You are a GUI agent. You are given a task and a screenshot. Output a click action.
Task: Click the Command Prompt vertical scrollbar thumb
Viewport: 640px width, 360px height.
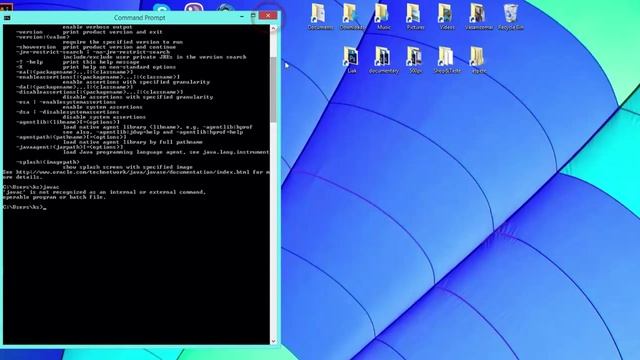tap(273, 90)
